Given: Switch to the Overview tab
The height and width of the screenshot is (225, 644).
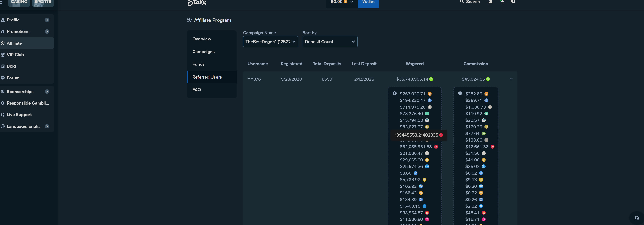Looking at the screenshot, I should point(212,39).
